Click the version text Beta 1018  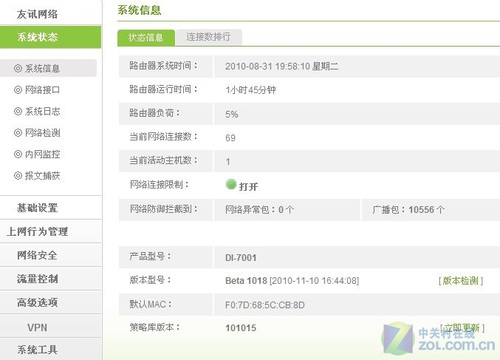point(246,281)
